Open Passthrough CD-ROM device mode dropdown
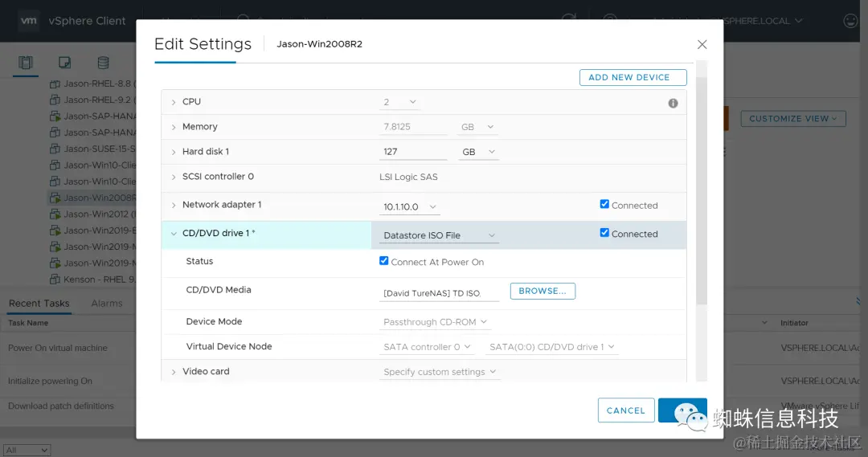Screen dimensions: 868x457 [435, 322]
